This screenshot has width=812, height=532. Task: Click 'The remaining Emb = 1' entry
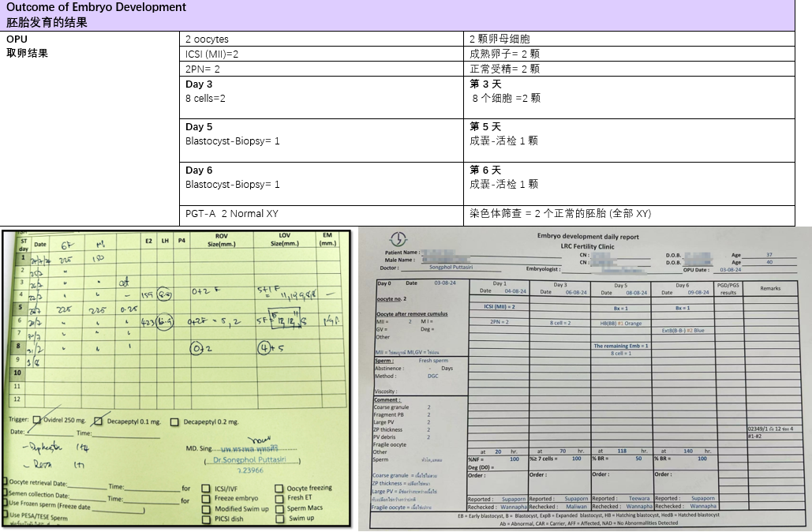621,346
